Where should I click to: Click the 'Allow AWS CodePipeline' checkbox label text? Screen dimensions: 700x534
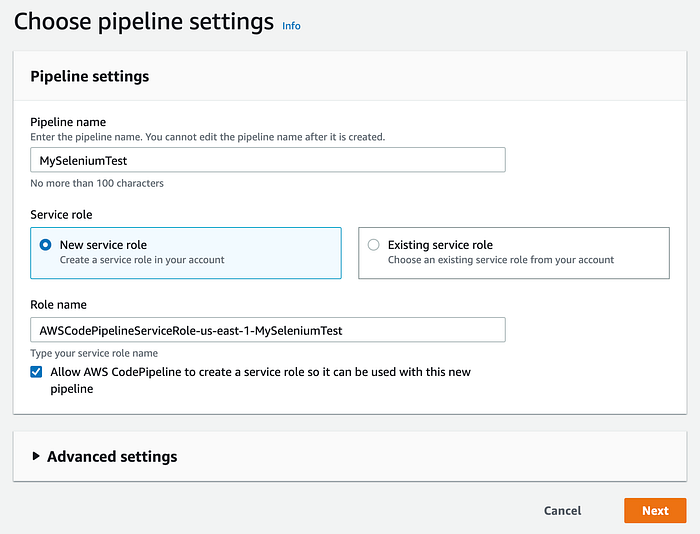260,372
